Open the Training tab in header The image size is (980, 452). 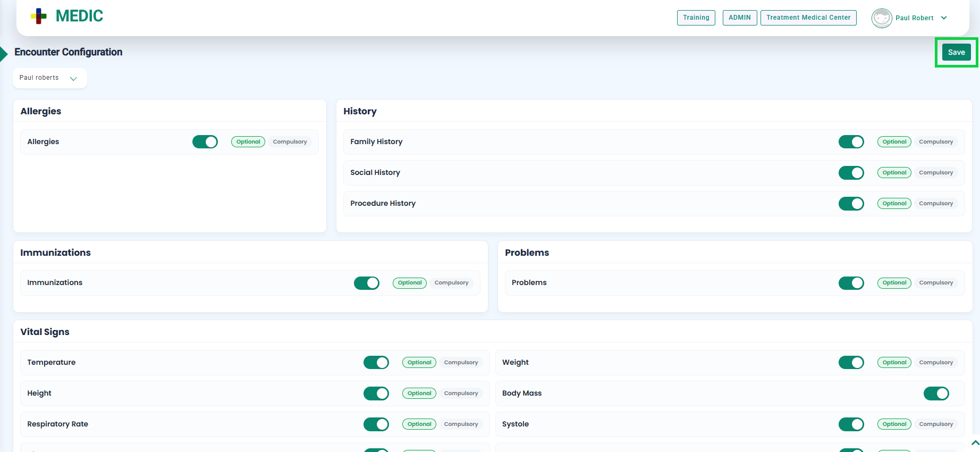tap(696, 18)
